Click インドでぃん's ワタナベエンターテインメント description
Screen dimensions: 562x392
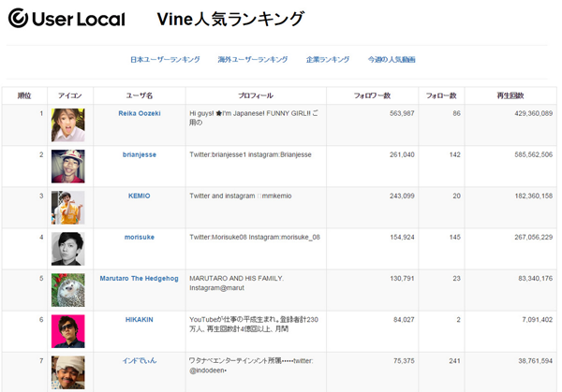[x=251, y=365]
